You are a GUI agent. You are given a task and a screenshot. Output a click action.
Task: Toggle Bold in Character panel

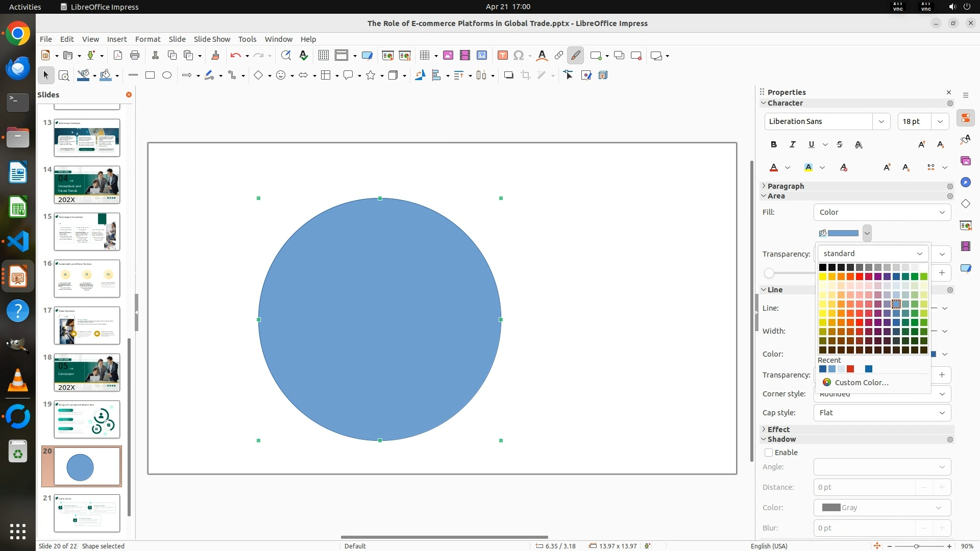coord(774,145)
